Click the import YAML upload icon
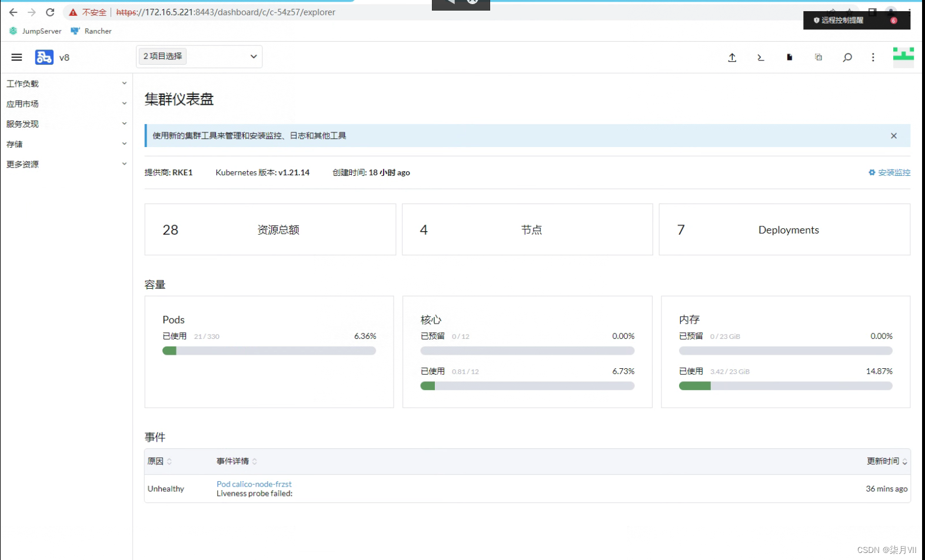 tap(732, 57)
